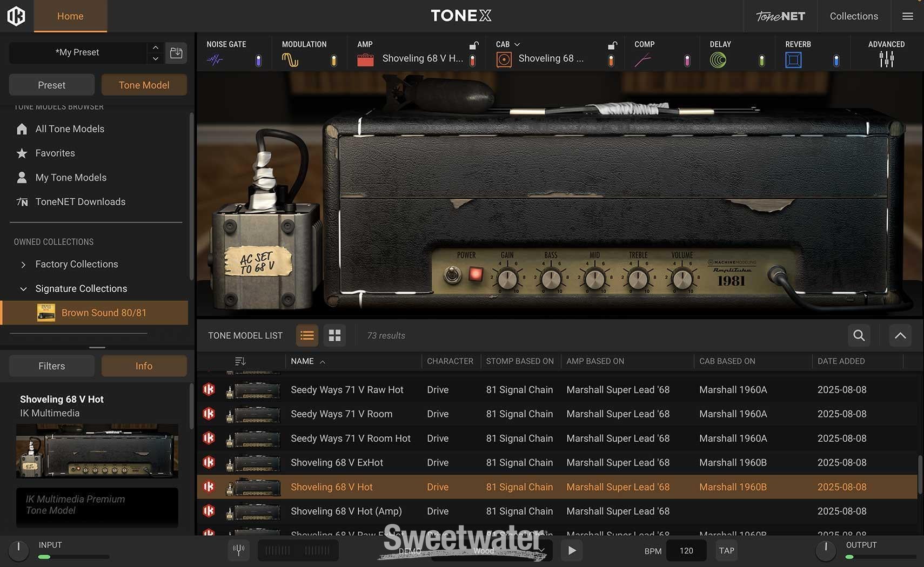Open the Noise Gate module icon
Screen dimensions: 924x567
(215, 59)
